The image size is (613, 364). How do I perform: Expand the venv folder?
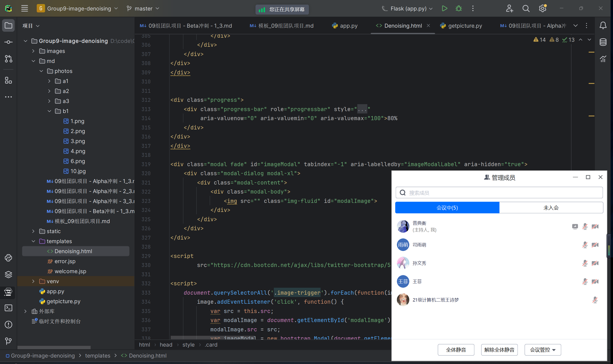pos(33,281)
